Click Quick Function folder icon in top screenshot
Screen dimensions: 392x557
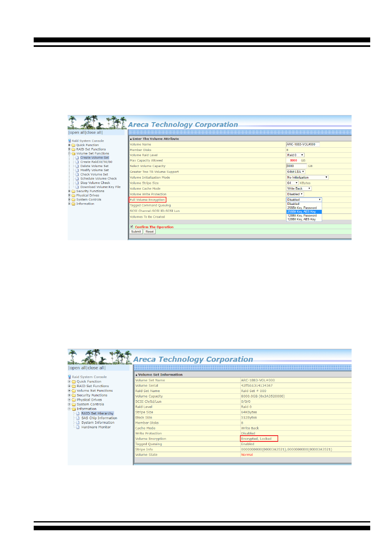click(x=74, y=145)
